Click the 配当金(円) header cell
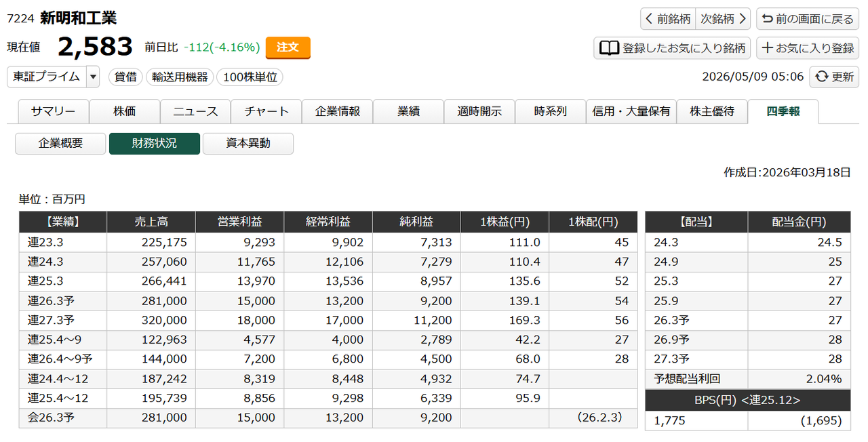 coord(799,222)
